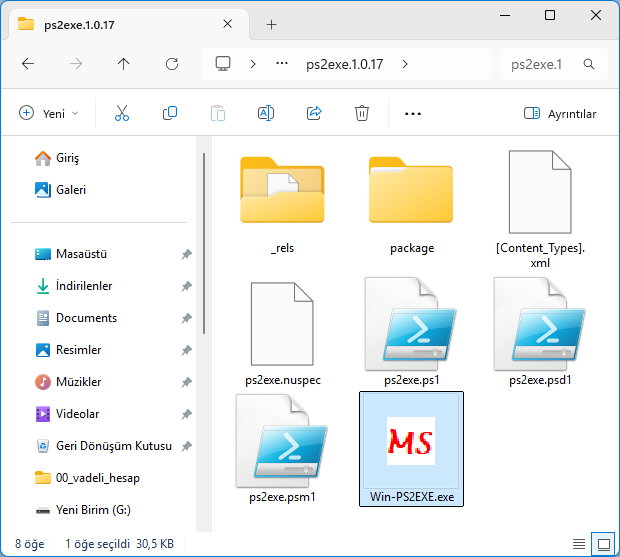Viewport: 620px width, 557px height.
Task: Close the ps2exe.1.0.17 tab
Action: [227, 25]
